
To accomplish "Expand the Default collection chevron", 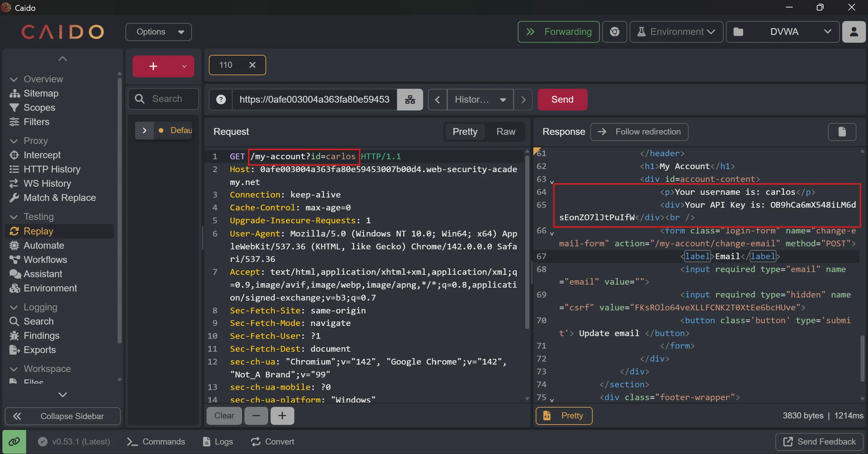I will click(144, 130).
